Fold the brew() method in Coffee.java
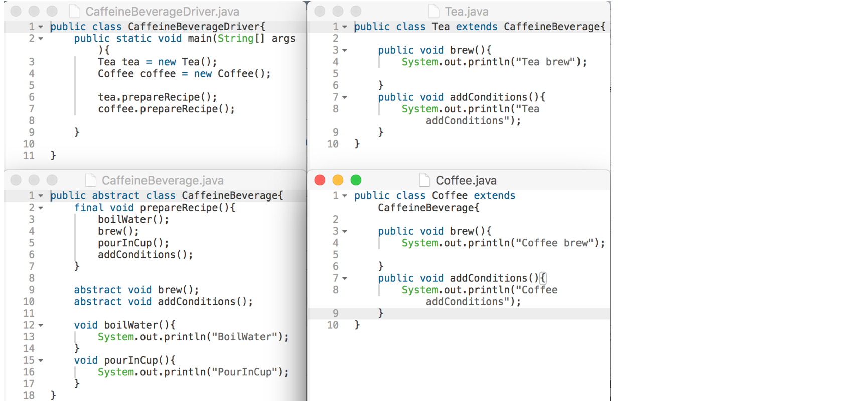Image resolution: width=868 pixels, height=401 pixels. pos(345,231)
